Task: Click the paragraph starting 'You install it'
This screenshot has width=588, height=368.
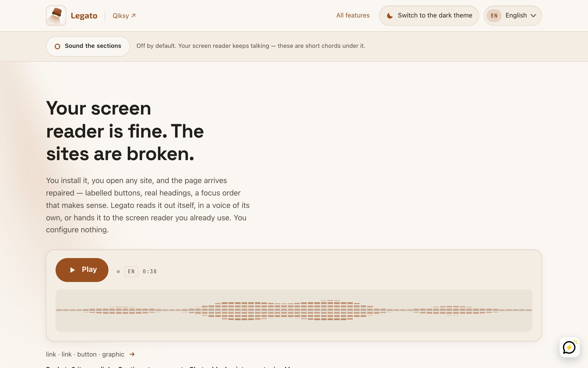Action: [x=148, y=205]
